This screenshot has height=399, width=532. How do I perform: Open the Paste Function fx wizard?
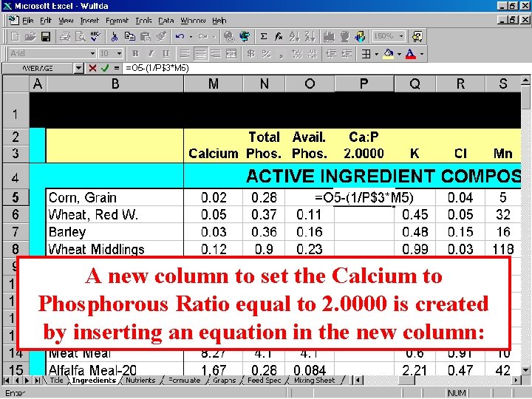point(279,36)
